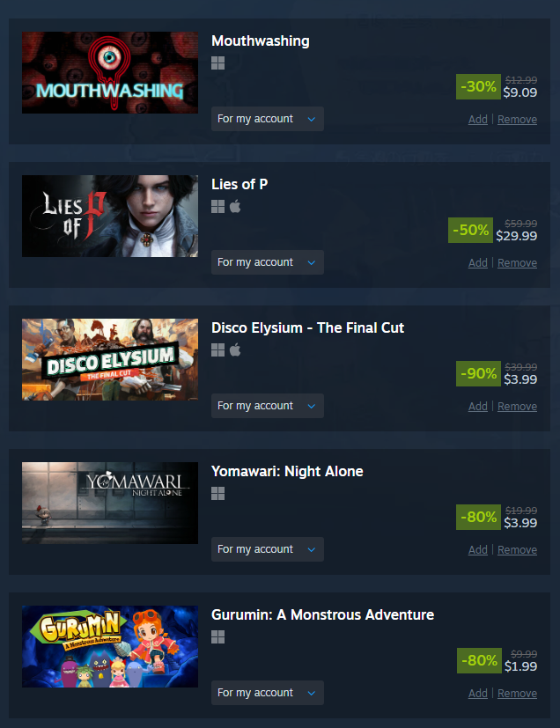Remove Gurumin from the cart

pyautogui.click(x=517, y=693)
